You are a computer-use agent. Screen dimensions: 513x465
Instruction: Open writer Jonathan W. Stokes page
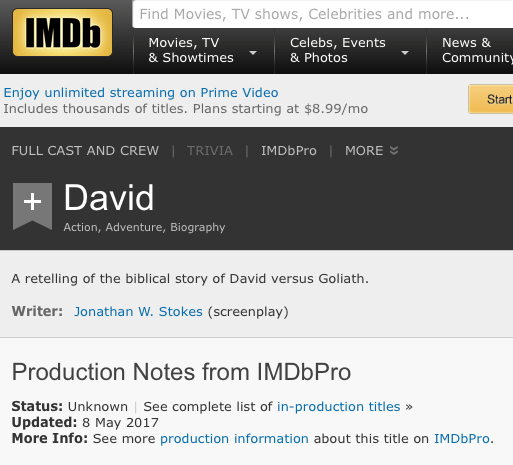click(x=138, y=312)
